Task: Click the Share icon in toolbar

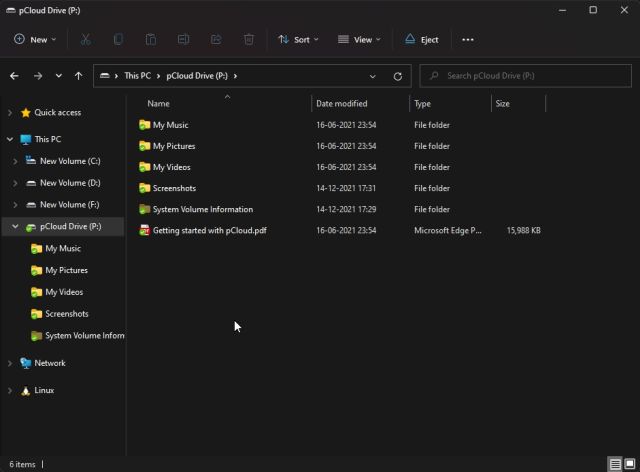Action: (x=216, y=40)
